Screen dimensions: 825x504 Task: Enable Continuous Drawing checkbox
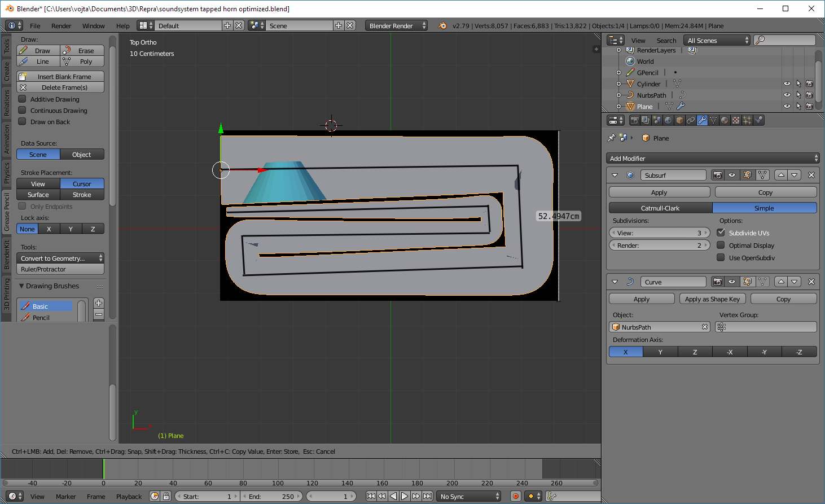23,110
